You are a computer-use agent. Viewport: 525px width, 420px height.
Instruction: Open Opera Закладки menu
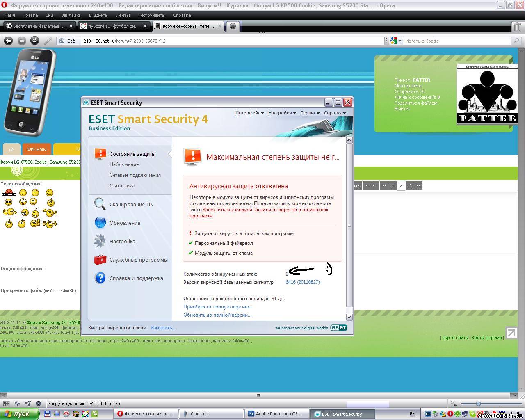click(x=71, y=15)
